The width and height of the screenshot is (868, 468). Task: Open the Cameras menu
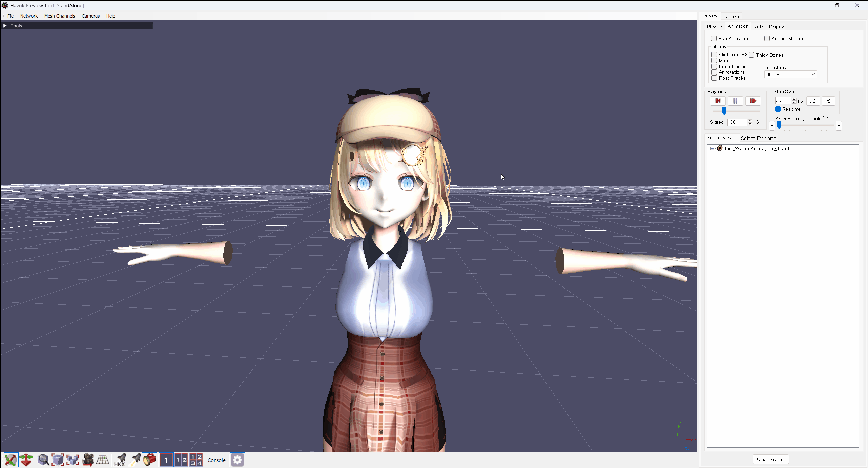pos(90,16)
